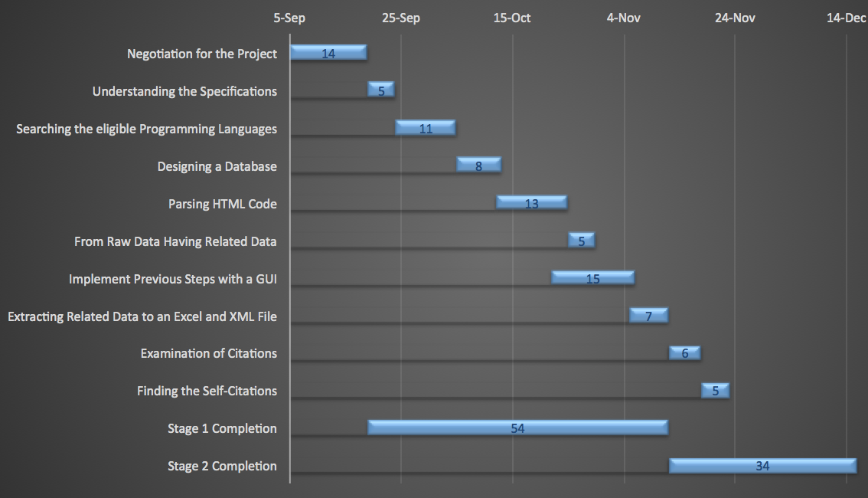
Task: Click the 11-day Searching Programming Languages bar
Action: tap(426, 128)
